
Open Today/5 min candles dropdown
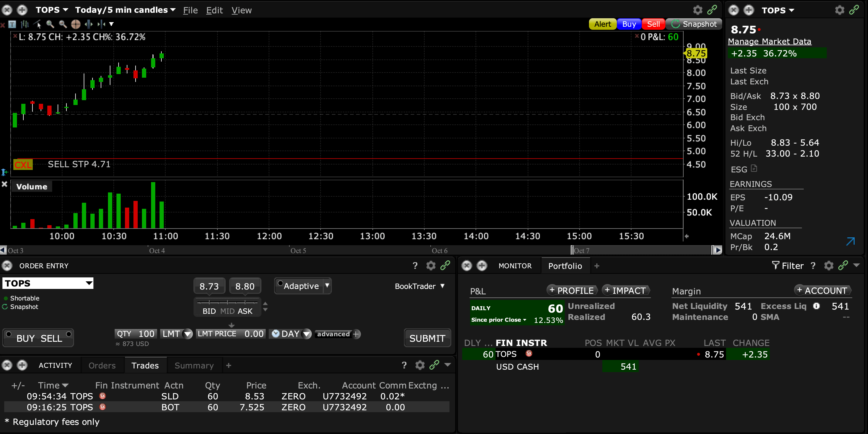[125, 10]
